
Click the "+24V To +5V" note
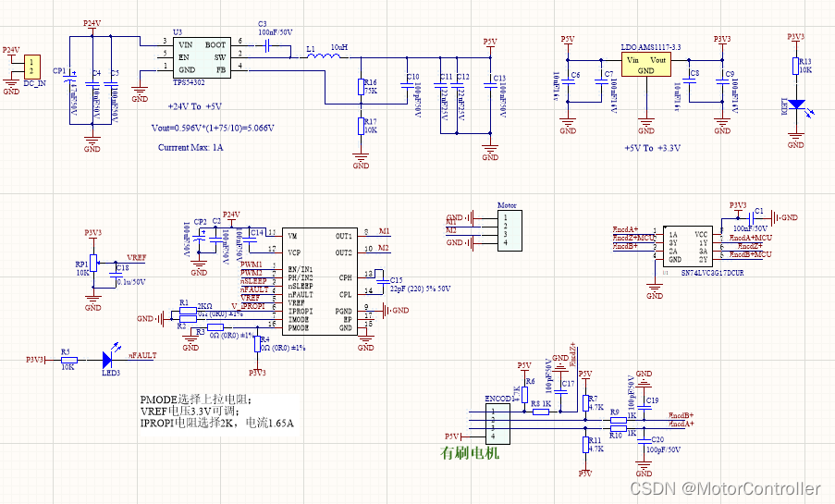pyautogui.click(x=195, y=106)
